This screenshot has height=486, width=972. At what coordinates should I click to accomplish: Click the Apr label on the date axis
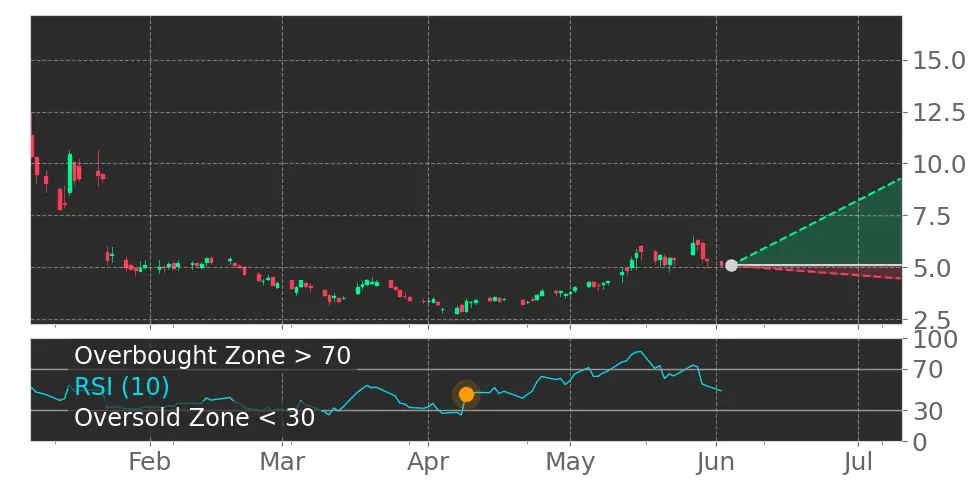(x=428, y=463)
